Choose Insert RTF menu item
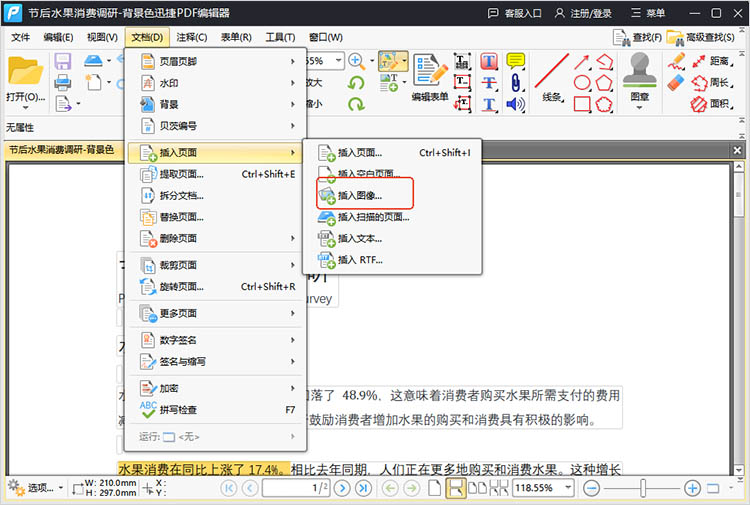 392,260
